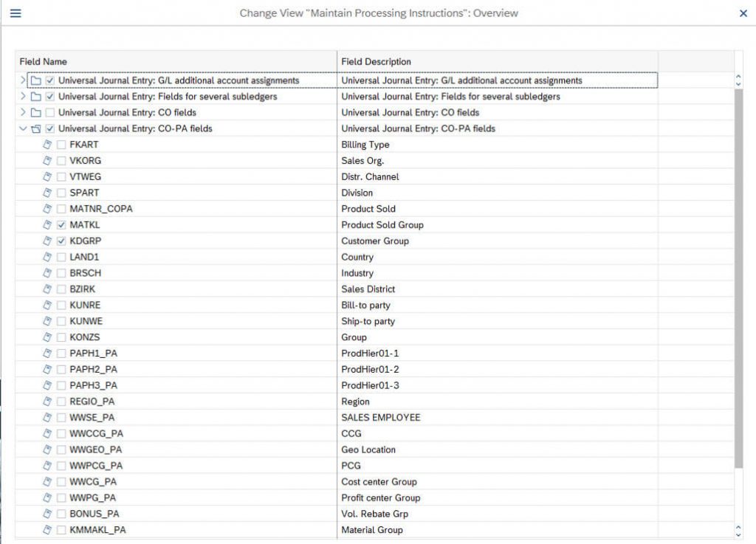Click the field icon beside KDGRP
Image resolution: width=756 pixels, height=544 pixels.
(x=47, y=241)
